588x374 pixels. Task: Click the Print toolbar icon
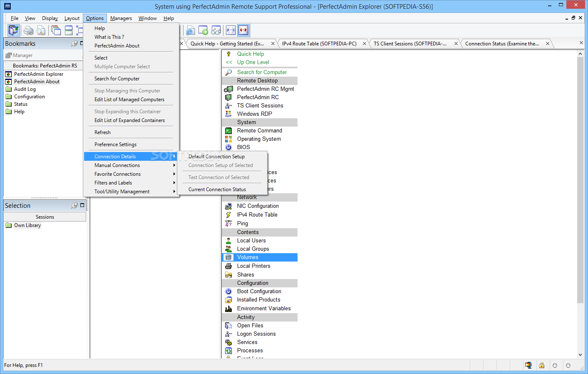coord(28,30)
